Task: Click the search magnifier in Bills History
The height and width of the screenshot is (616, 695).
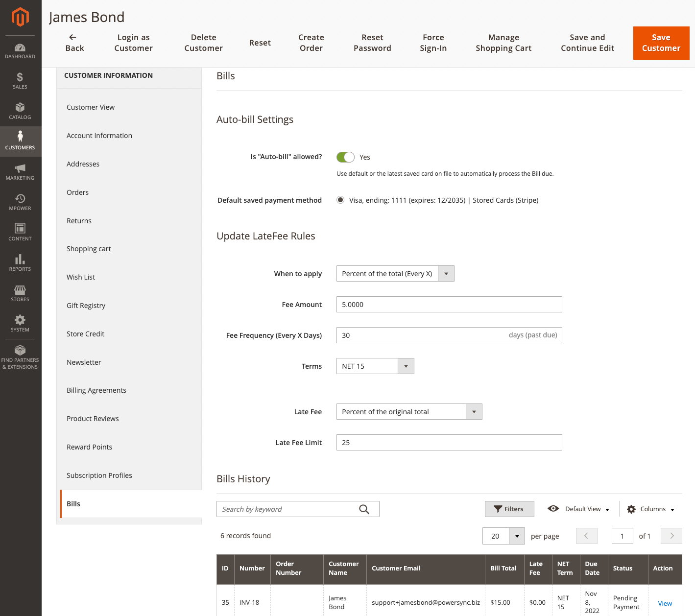Action: coord(364,509)
